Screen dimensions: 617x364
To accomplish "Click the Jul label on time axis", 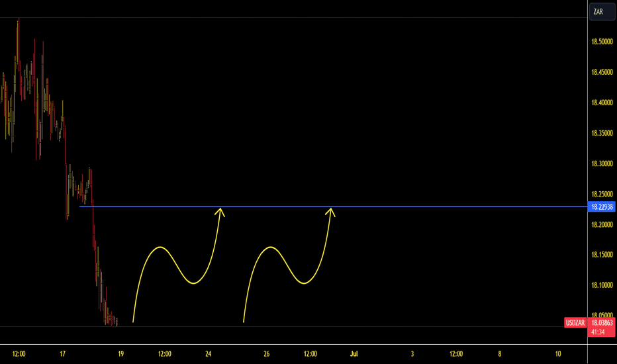I will 354,354.
